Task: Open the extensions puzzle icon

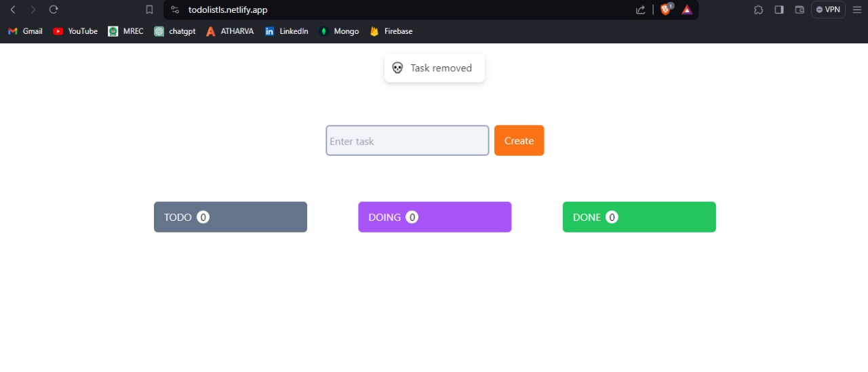Action: point(758,9)
